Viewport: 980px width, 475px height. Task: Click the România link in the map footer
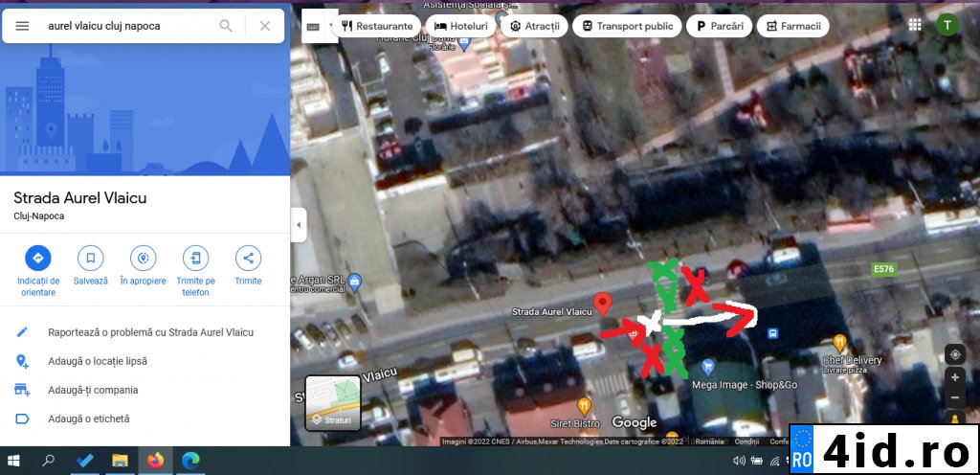(709, 441)
